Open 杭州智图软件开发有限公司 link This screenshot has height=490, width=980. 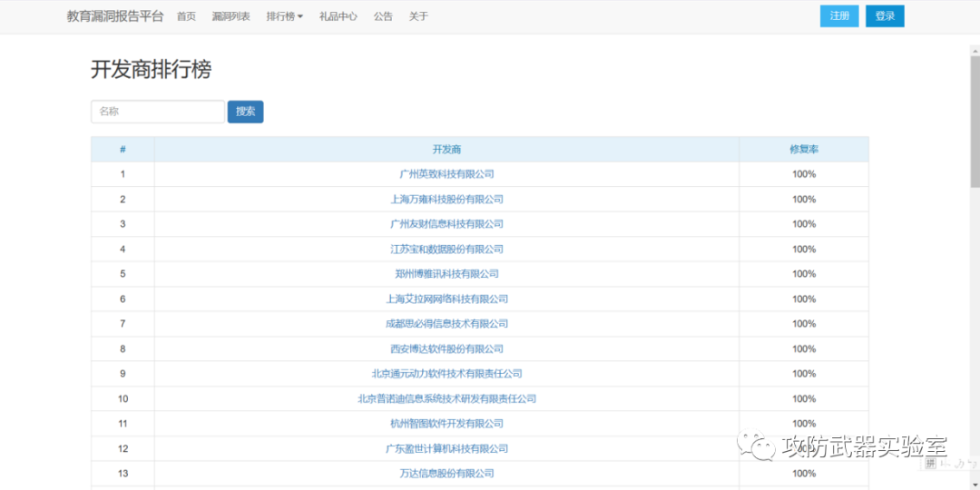pyautogui.click(x=446, y=424)
